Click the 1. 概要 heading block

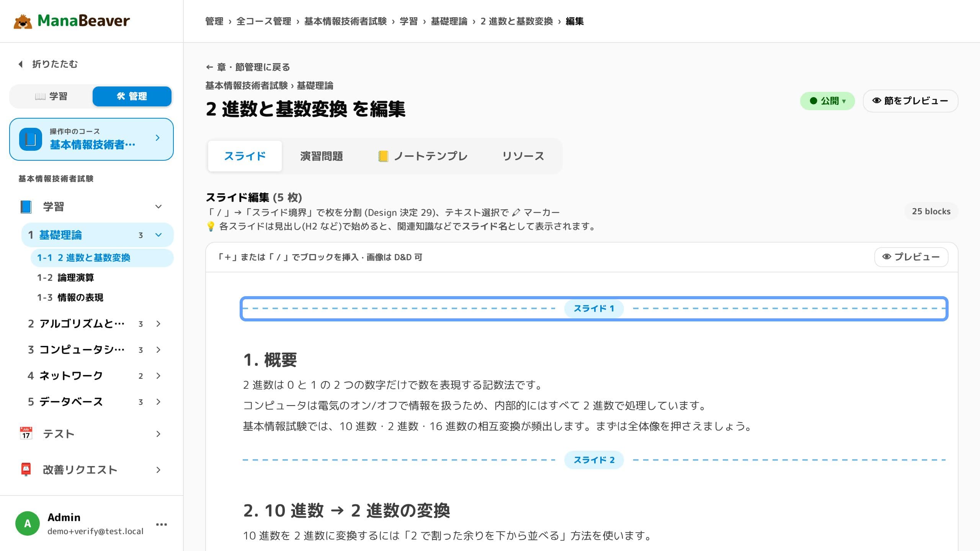point(270,360)
